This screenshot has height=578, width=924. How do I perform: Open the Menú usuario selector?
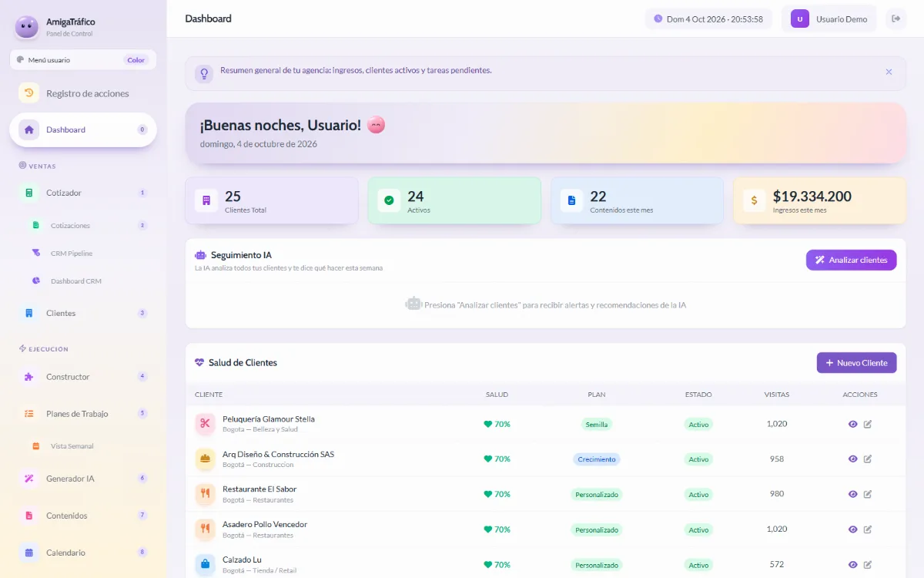pyautogui.click(x=83, y=59)
